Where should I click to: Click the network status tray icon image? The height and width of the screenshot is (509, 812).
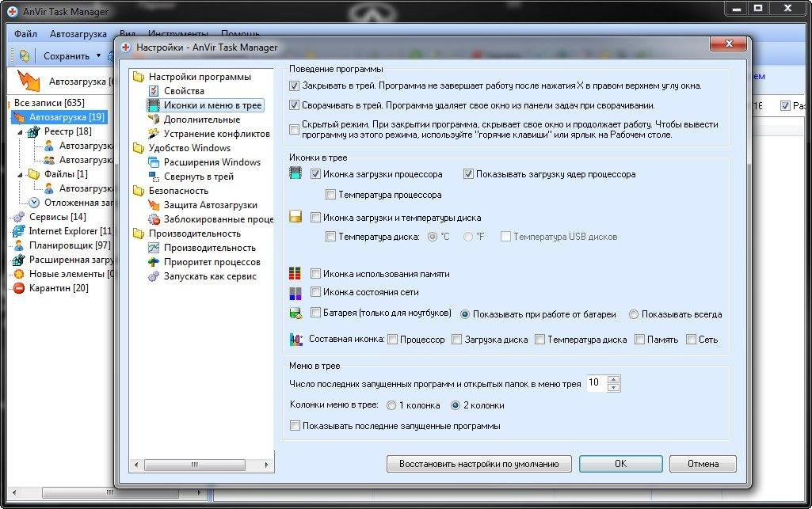point(295,294)
